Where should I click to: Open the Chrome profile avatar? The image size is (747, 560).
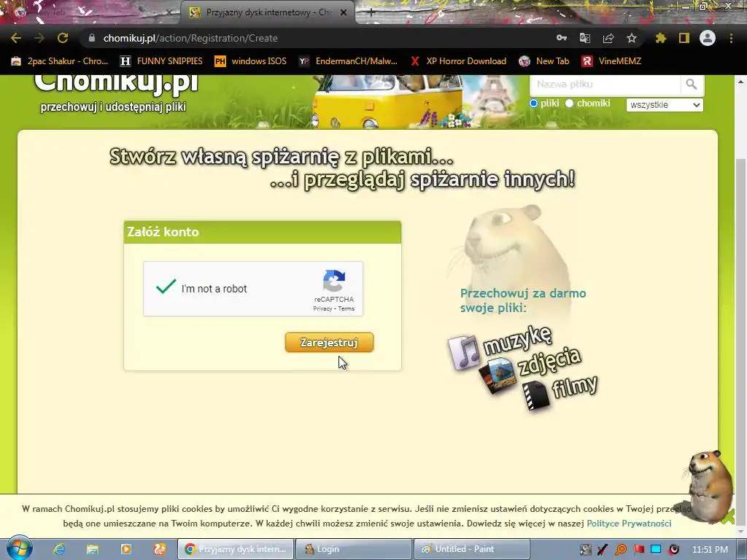[x=708, y=38]
